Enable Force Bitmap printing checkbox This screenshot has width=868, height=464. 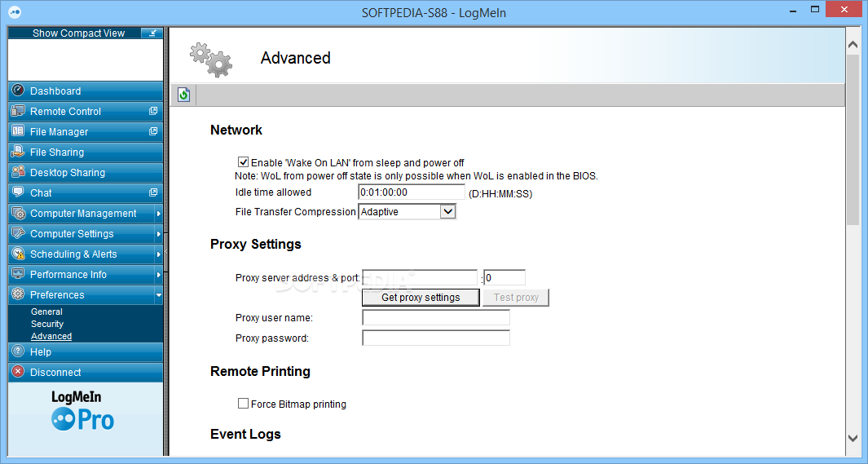(x=243, y=403)
